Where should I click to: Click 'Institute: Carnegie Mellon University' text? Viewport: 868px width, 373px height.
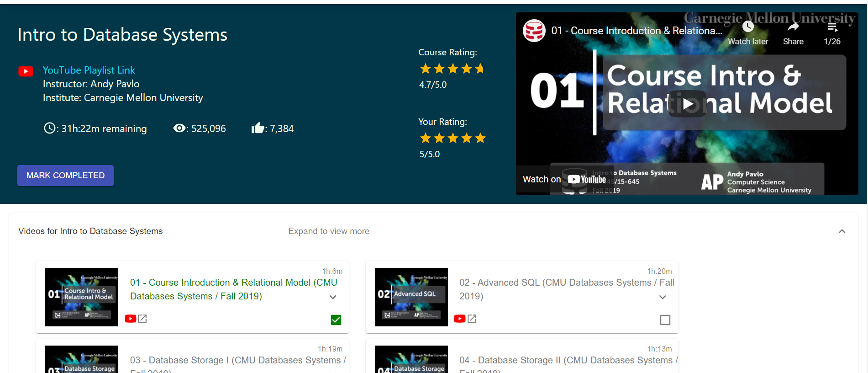click(123, 98)
